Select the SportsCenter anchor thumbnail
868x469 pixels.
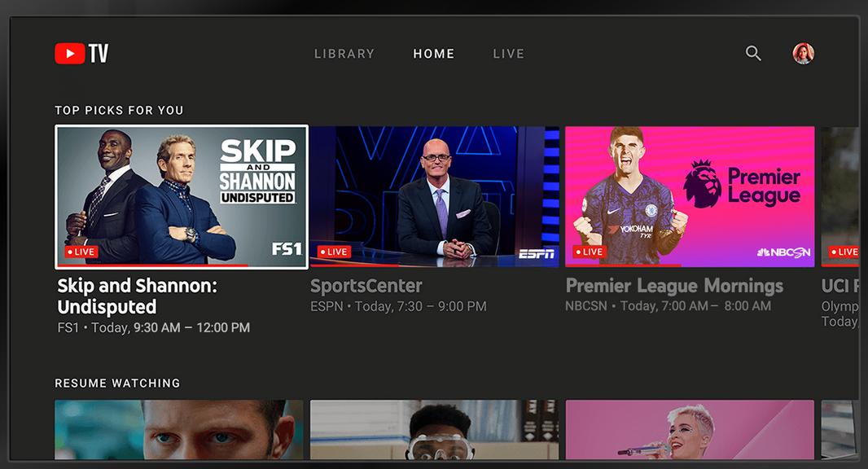pyautogui.click(x=435, y=196)
